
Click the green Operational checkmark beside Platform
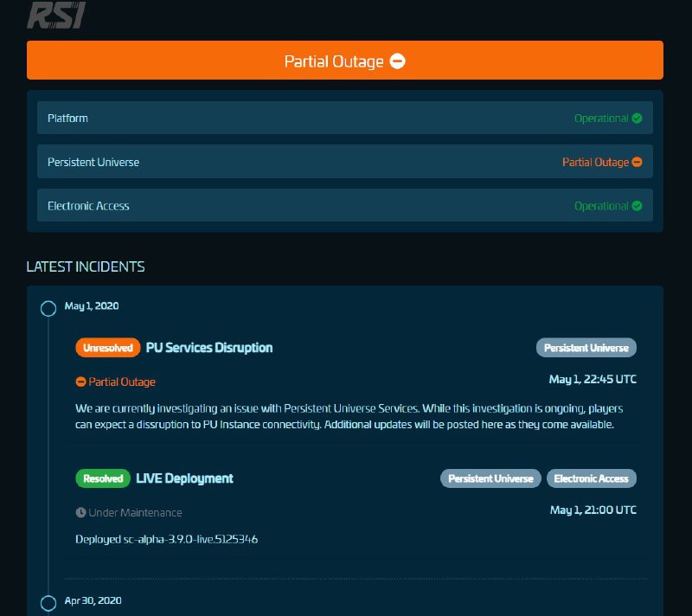638,118
